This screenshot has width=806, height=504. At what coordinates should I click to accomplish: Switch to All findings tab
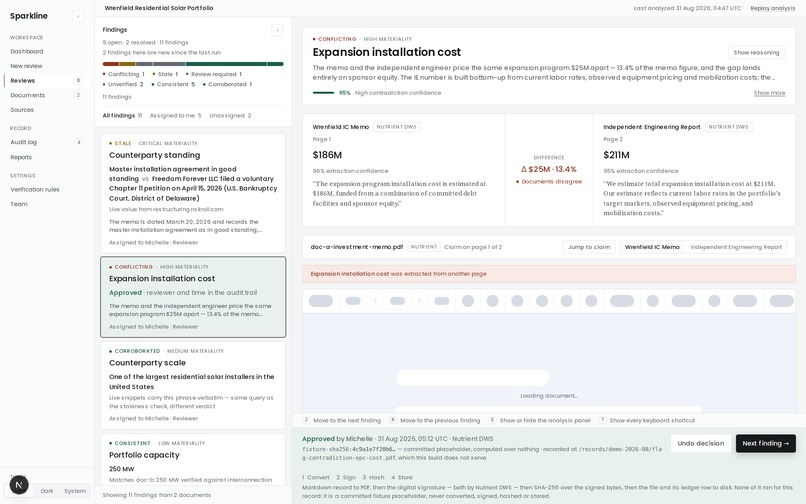pyautogui.click(x=122, y=116)
